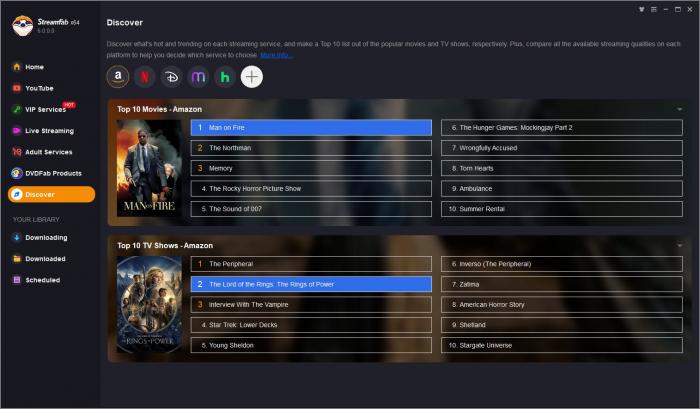Open the Downloading library label
Screen dimensions: 700x409
click(x=46, y=238)
